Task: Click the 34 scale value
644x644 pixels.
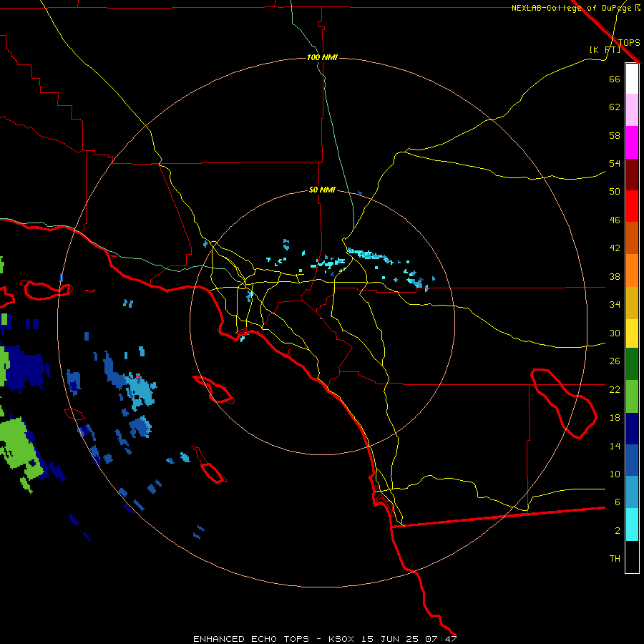Action: (615, 305)
